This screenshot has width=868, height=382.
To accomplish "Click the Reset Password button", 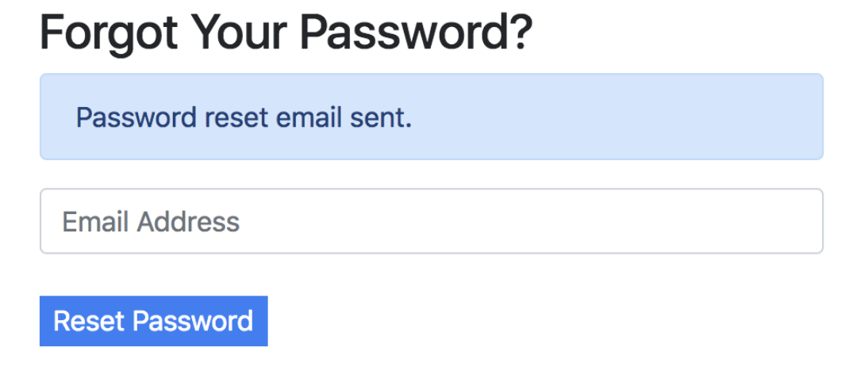I will click(153, 321).
